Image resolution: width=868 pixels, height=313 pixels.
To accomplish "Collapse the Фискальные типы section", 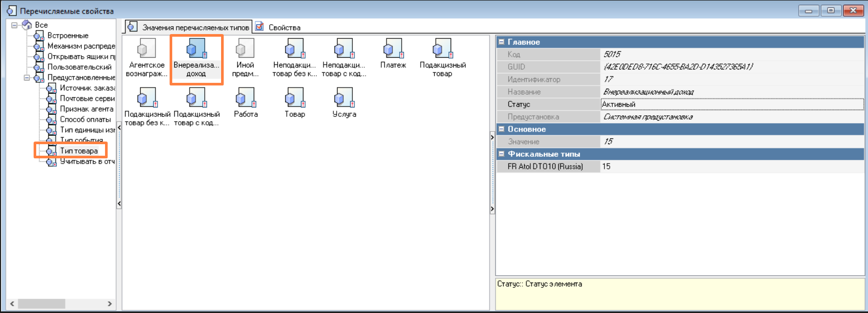I will tap(501, 154).
